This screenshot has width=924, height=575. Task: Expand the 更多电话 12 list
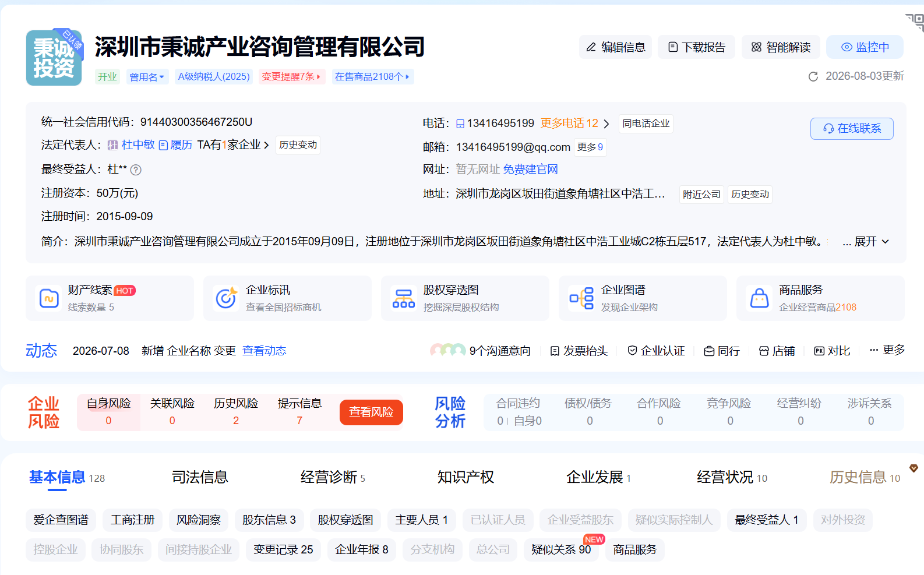574,124
